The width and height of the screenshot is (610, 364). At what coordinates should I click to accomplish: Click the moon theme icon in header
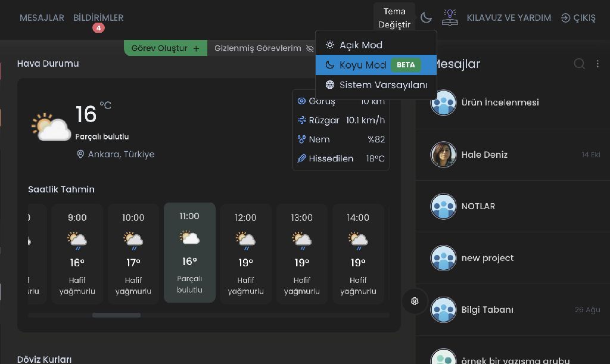click(x=426, y=18)
